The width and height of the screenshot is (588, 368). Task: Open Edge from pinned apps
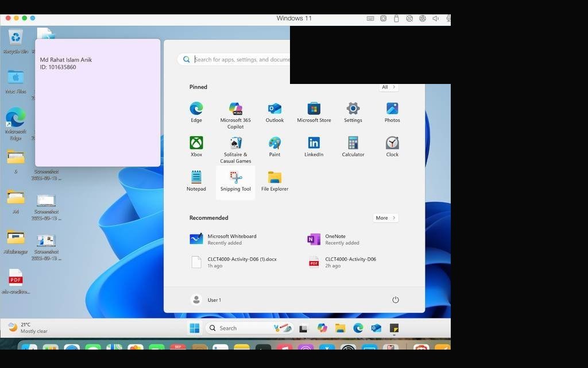pyautogui.click(x=196, y=112)
